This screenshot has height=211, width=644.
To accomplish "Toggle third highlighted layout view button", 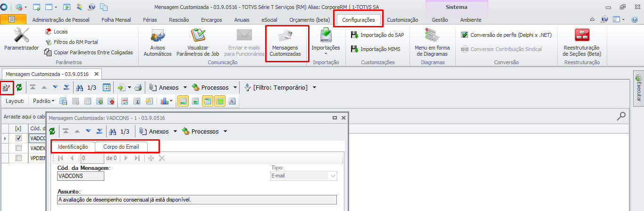I will point(208,101).
